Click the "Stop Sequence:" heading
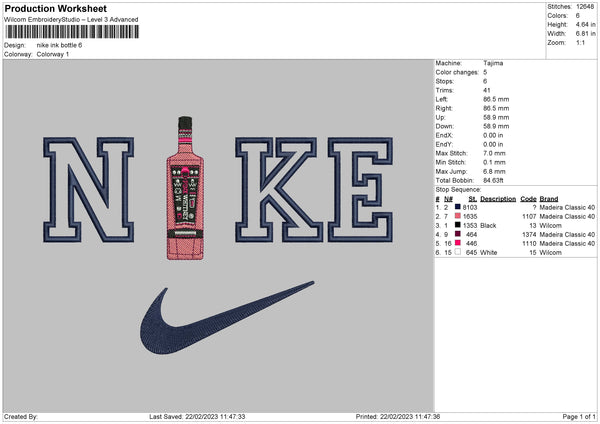The height and width of the screenshot is (424, 600). pos(458,189)
